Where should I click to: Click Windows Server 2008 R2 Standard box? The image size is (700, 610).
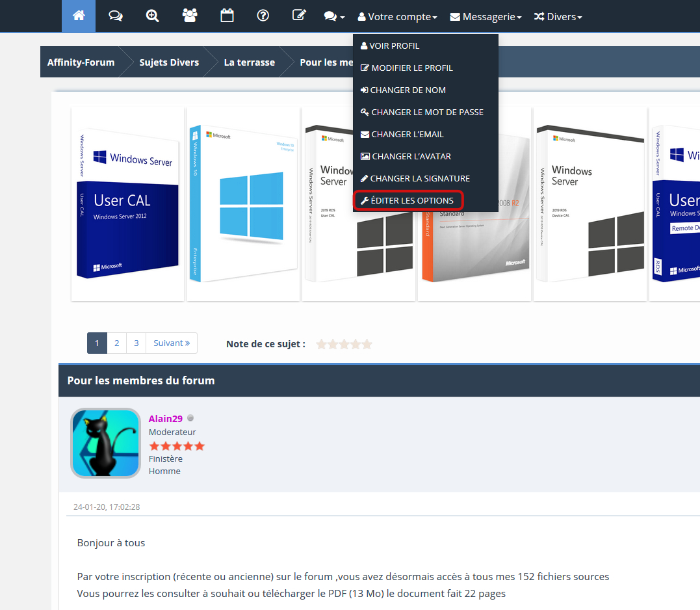(474, 246)
